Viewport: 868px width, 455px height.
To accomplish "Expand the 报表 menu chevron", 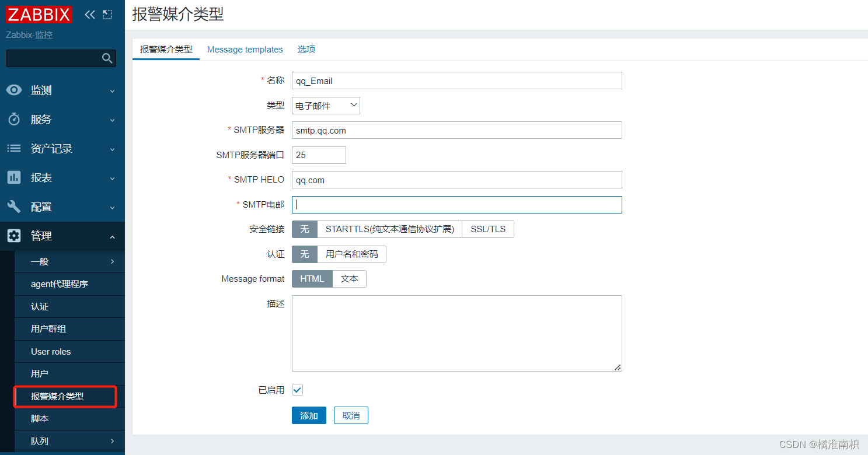I will 113,178.
